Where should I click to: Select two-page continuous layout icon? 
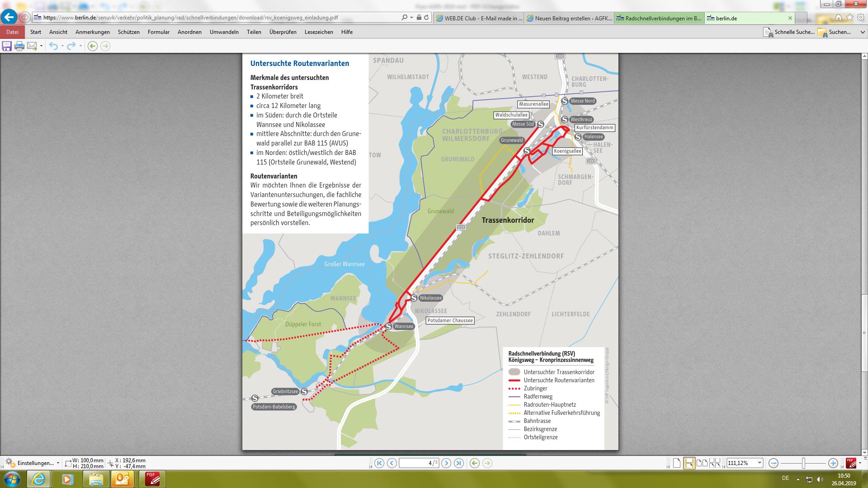tap(715, 463)
